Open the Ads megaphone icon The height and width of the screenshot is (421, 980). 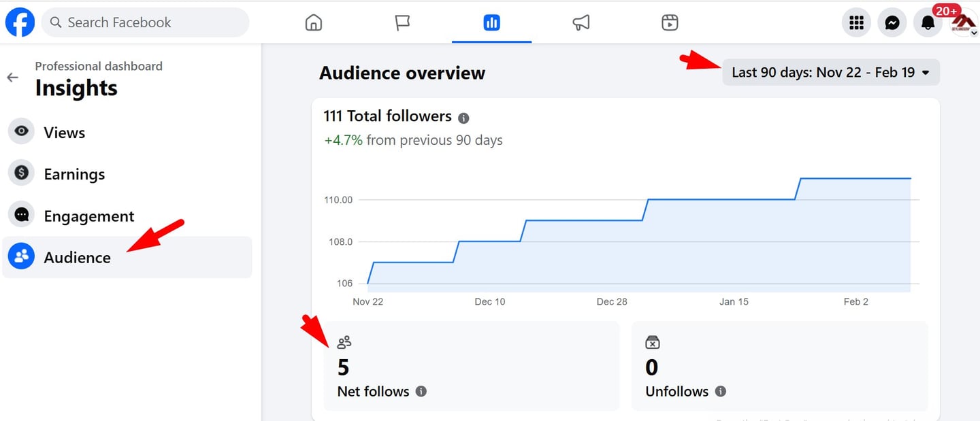pos(581,22)
